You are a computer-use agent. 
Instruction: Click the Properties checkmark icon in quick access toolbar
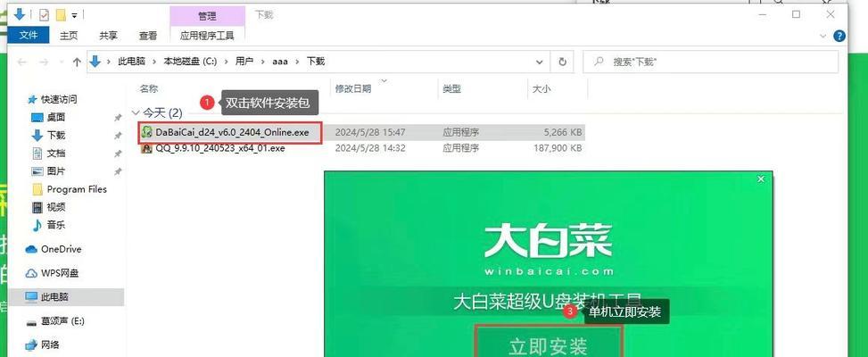[x=44, y=14]
